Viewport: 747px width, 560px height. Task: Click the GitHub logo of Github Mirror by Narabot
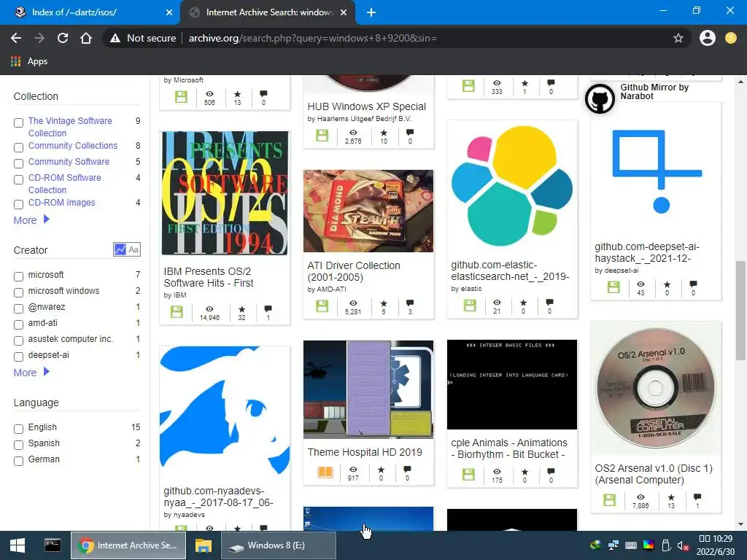(x=600, y=98)
